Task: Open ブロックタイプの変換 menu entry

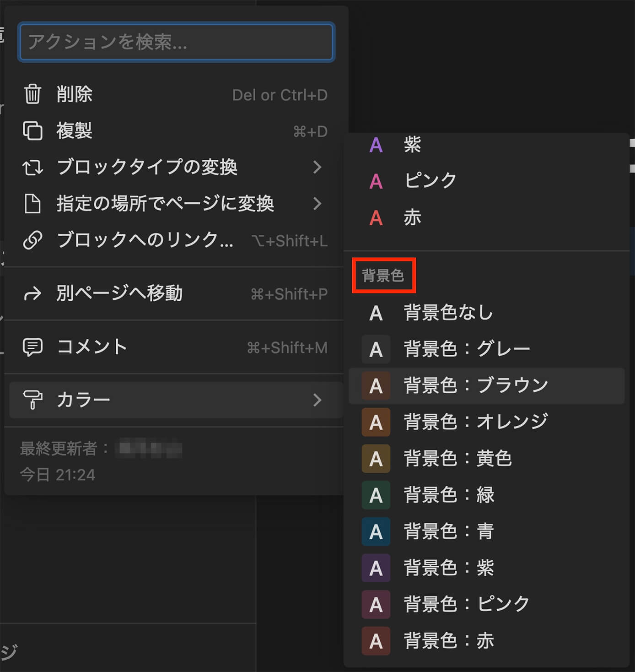Action: pyautogui.click(x=175, y=167)
